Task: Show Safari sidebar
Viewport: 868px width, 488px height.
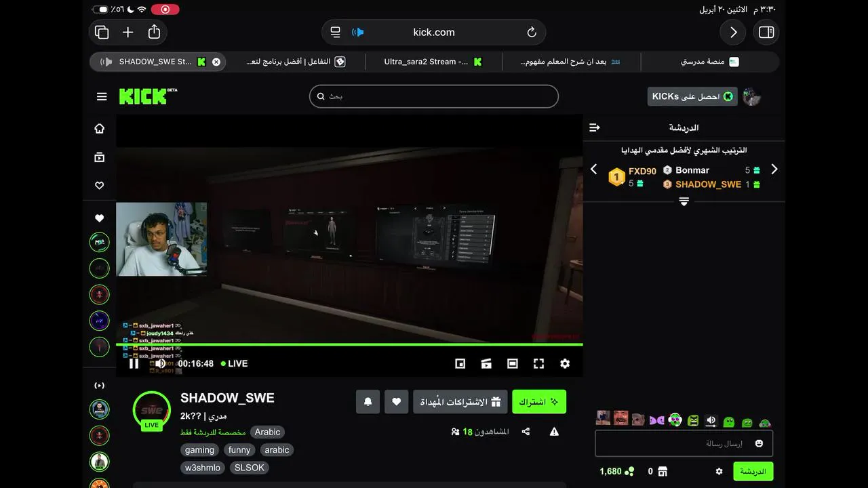Action: (766, 32)
